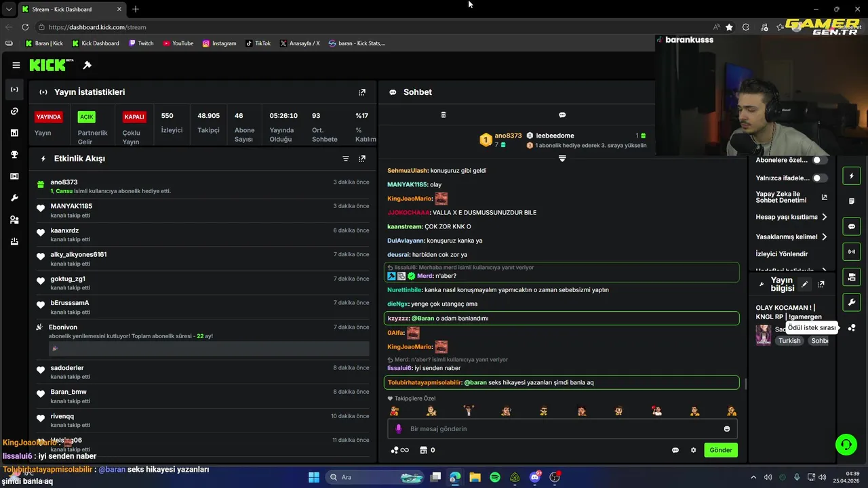
Task: Open a new browser tab
Action: (136, 9)
